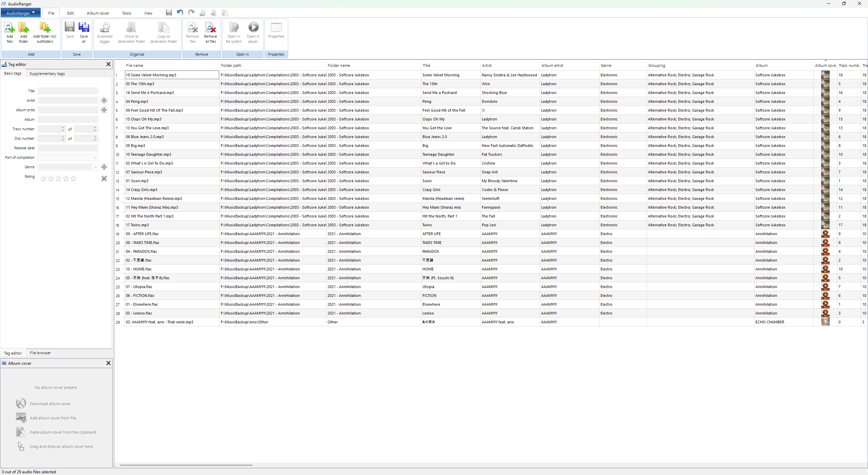
Task: Add another artist with the plus icon
Action: coord(104,100)
